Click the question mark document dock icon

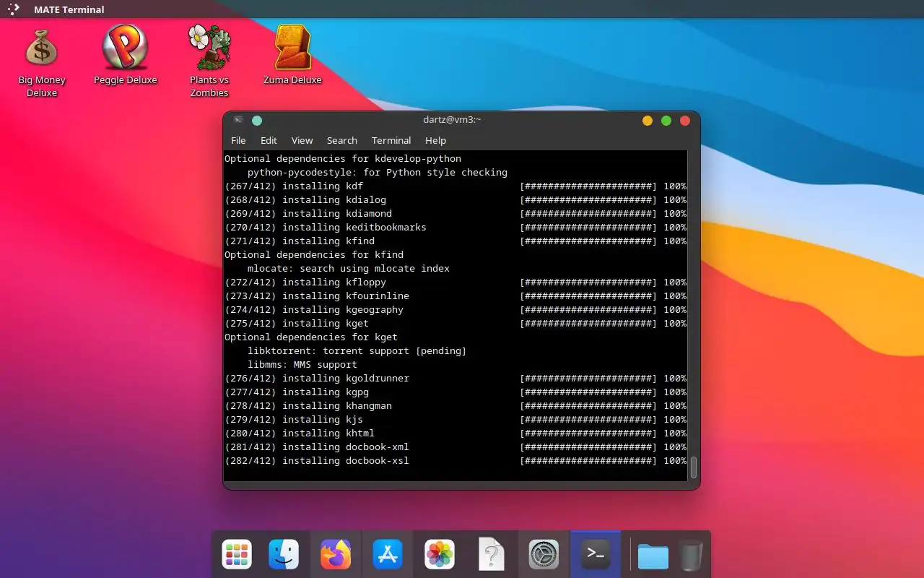(492, 555)
